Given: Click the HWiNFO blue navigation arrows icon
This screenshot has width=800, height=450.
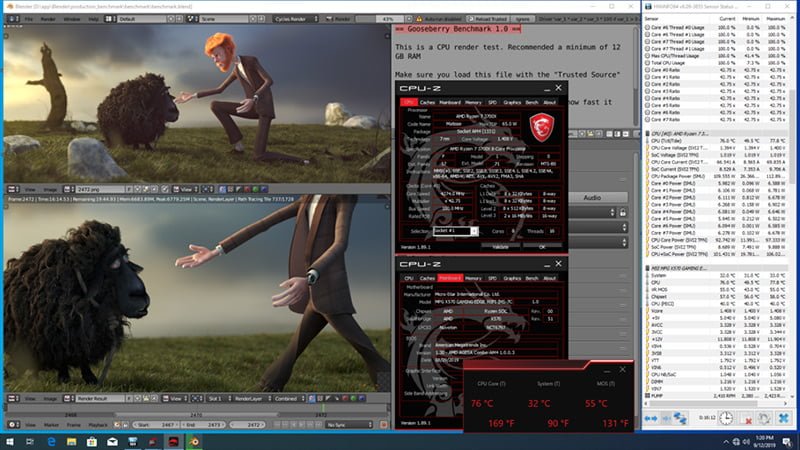Looking at the screenshot, I should [x=651, y=418].
